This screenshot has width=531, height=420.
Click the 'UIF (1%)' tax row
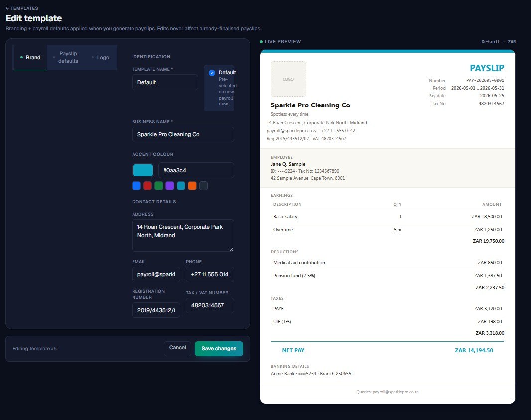tap(388, 322)
